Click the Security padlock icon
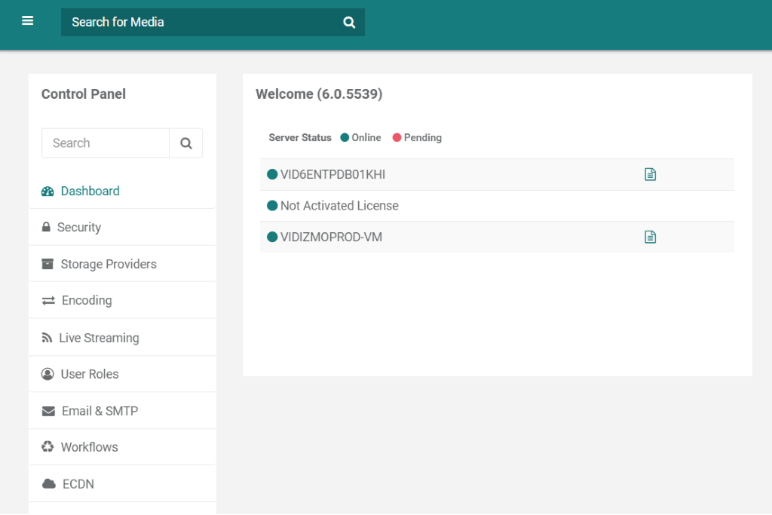This screenshot has width=772, height=515. (x=46, y=227)
